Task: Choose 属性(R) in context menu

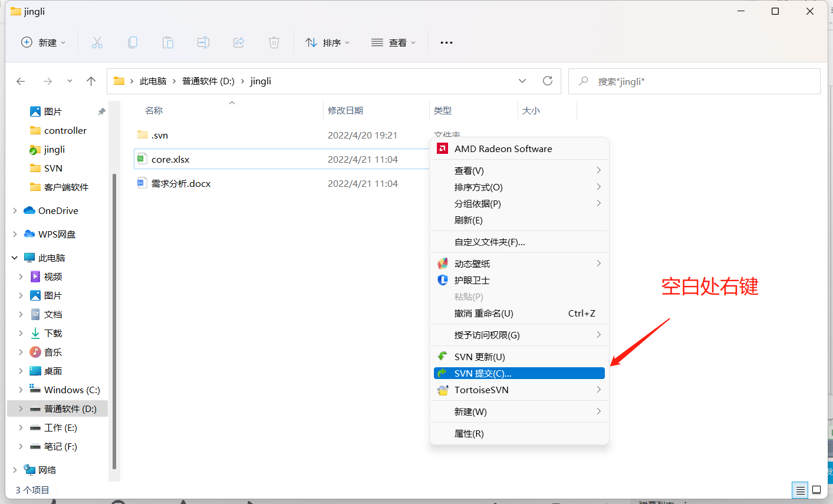Action: (x=519, y=433)
